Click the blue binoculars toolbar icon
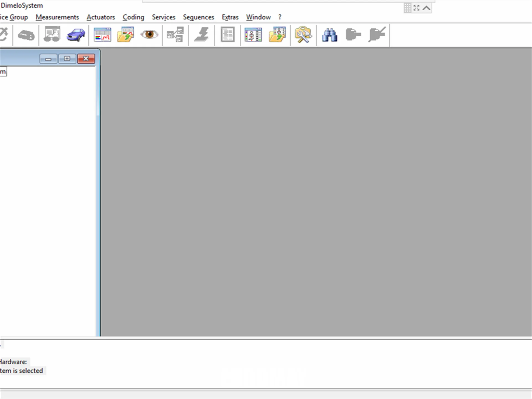 coord(329,35)
